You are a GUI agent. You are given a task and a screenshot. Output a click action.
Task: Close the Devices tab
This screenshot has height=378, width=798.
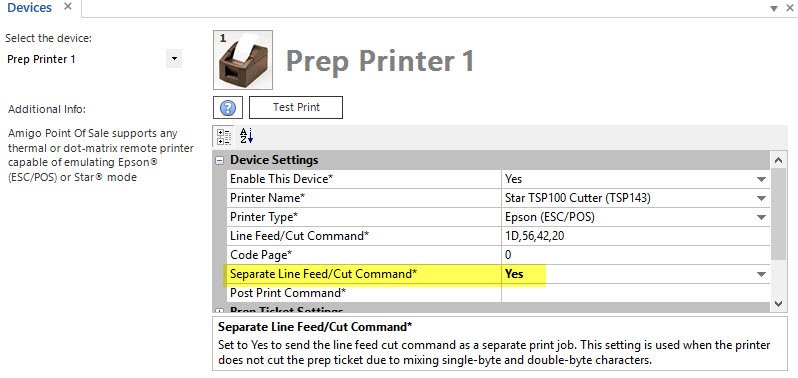(x=68, y=7)
